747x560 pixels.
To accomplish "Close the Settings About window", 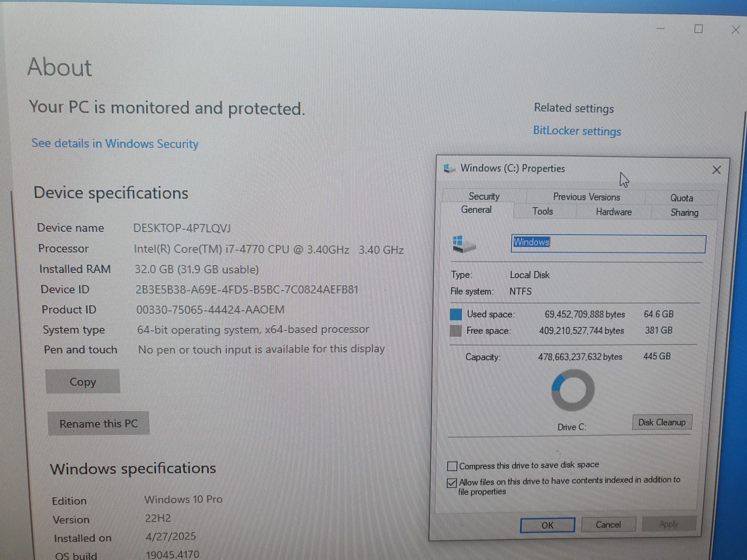I will pos(735,30).
